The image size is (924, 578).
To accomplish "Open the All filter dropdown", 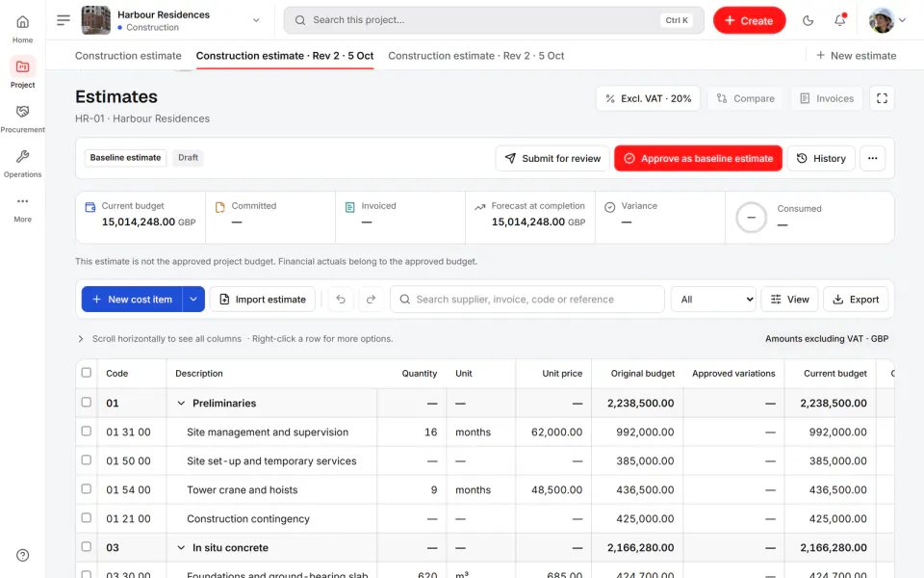I will (x=713, y=299).
